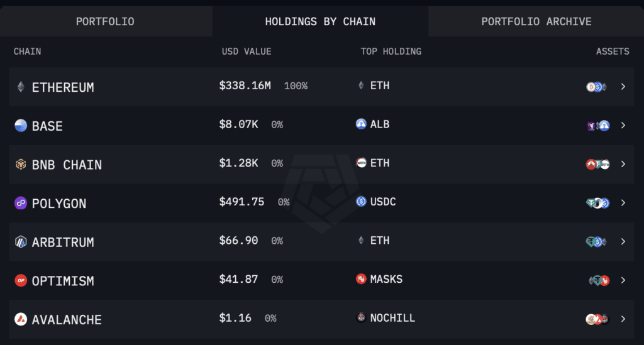Click the Polygon chain logo icon
The width and height of the screenshot is (644, 345).
point(21,203)
